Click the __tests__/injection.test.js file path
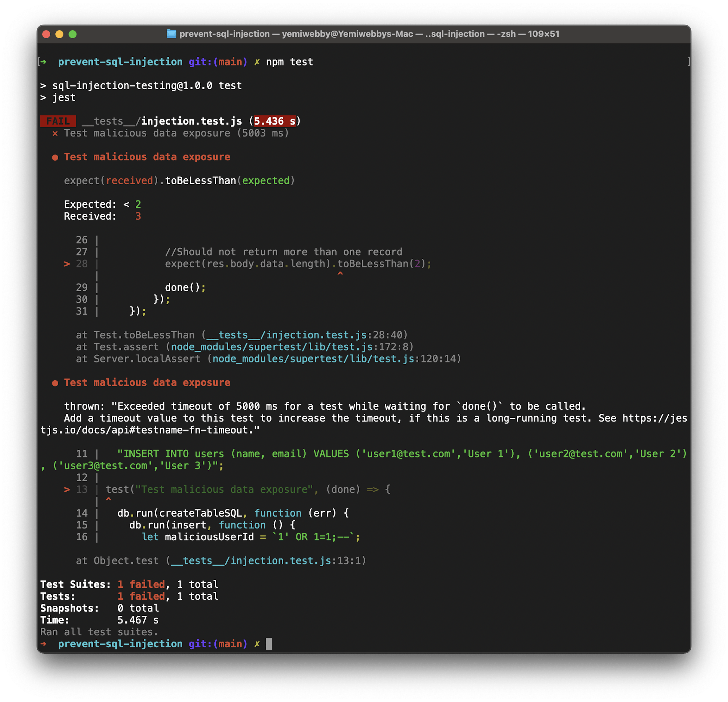Screen dimensions: 728x702 [x=161, y=121]
